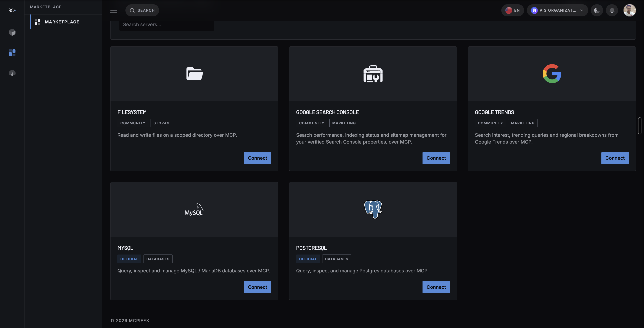Viewport: 644px width, 328px height.
Task: Toggle dark mode with the moon icon
Action: [x=597, y=10]
